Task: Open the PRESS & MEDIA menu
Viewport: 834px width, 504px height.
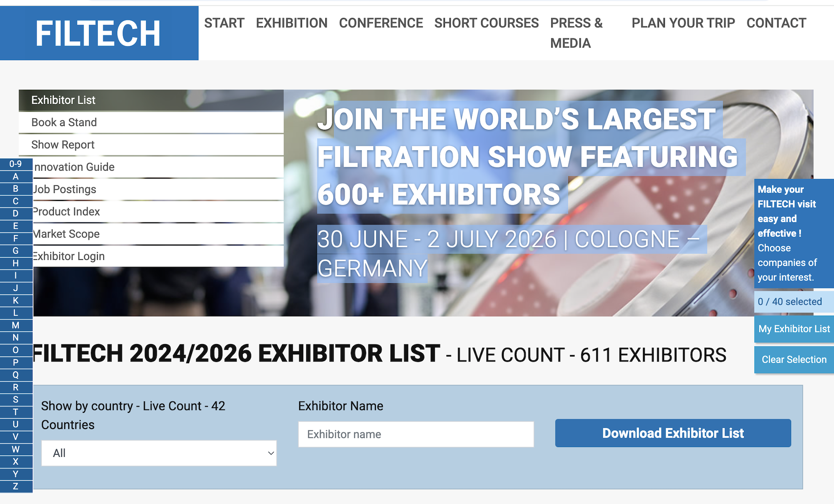Action: tap(577, 33)
